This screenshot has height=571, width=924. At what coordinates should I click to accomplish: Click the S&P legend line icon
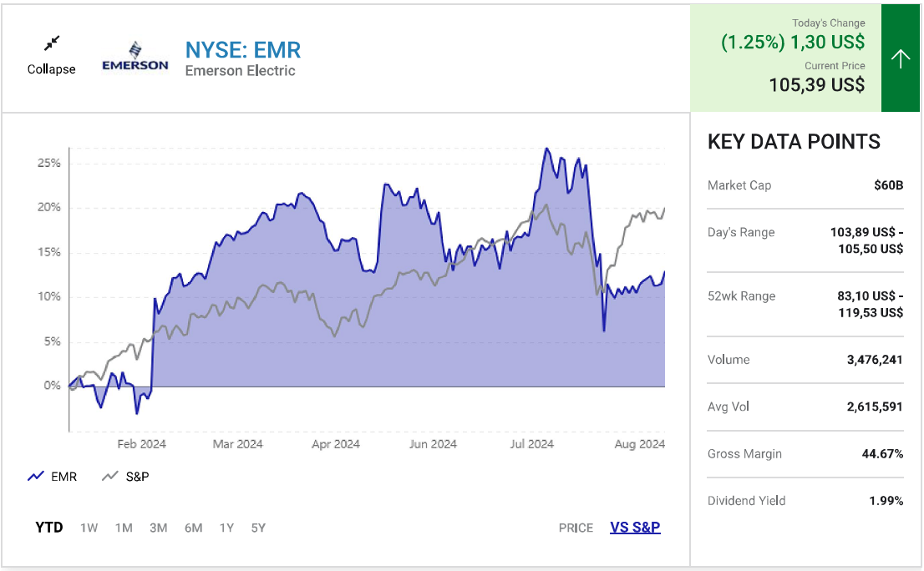click(x=109, y=477)
